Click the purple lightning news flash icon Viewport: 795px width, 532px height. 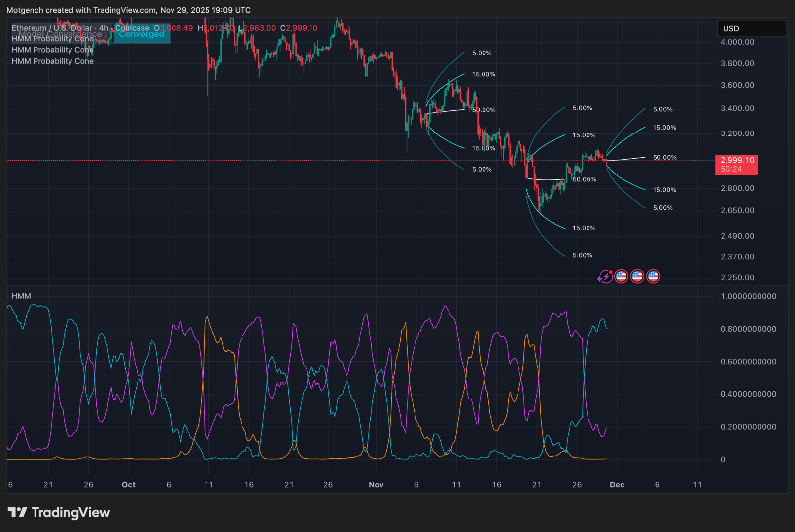(605, 277)
